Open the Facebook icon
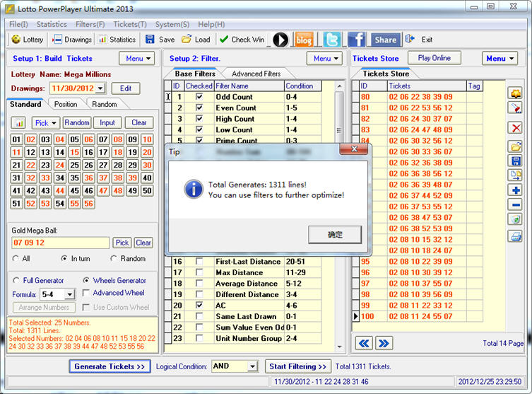The width and height of the screenshot is (532, 394). click(357, 40)
